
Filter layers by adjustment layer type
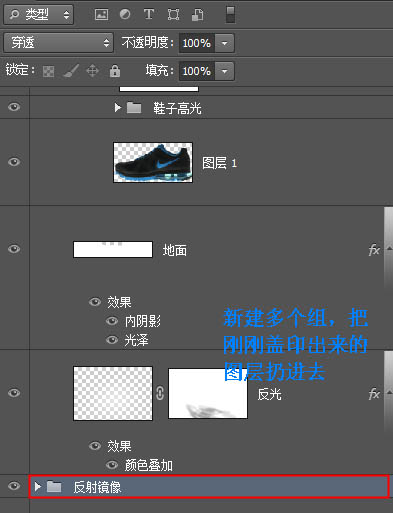[125, 14]
